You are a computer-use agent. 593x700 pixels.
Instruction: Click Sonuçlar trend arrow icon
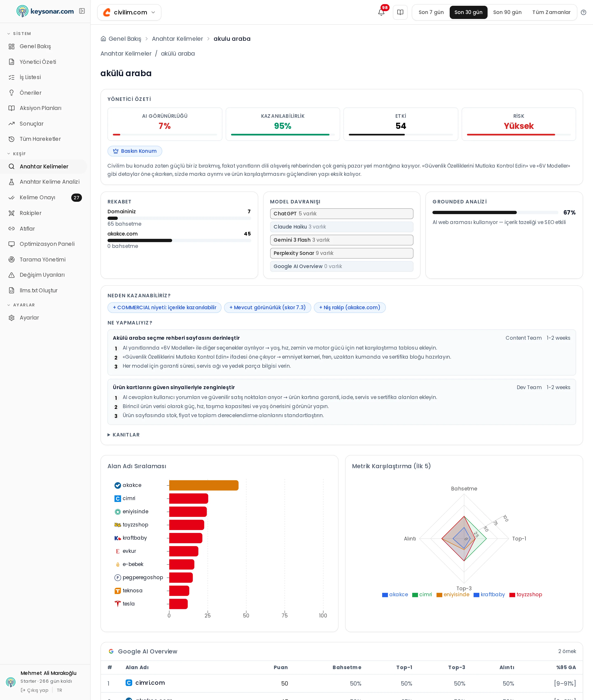coord(12,124)
